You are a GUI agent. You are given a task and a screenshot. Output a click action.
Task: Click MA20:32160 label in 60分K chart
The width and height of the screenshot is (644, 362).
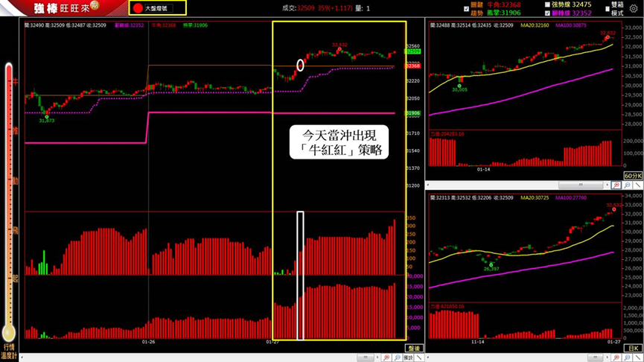click(x=535, y=25)
